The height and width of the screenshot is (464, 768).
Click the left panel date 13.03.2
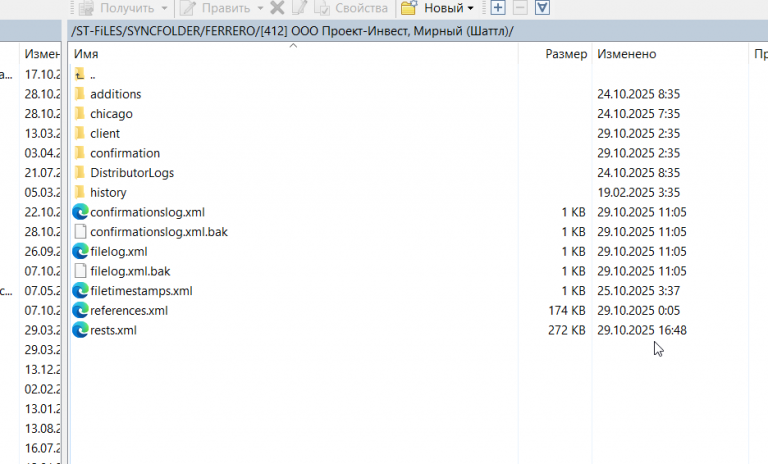click(43, 133)
